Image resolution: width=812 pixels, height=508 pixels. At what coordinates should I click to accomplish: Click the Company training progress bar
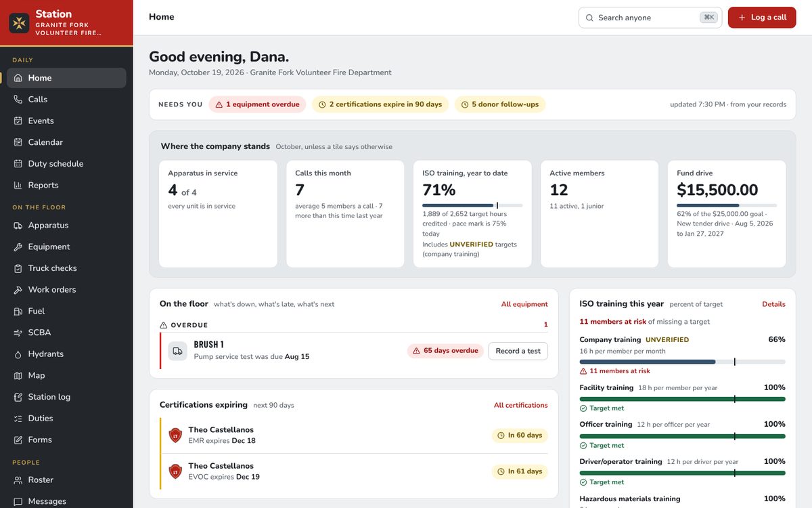(x=682, y=362)
